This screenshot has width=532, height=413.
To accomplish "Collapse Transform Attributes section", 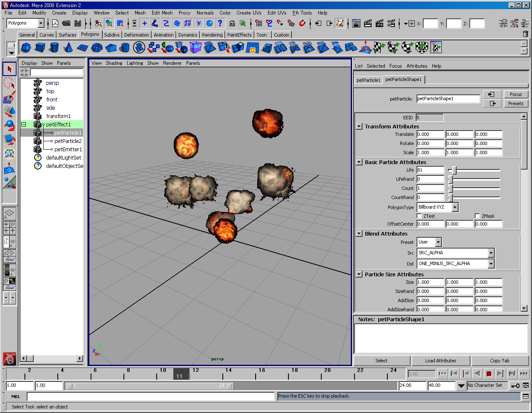I will [x=359, y=126].
